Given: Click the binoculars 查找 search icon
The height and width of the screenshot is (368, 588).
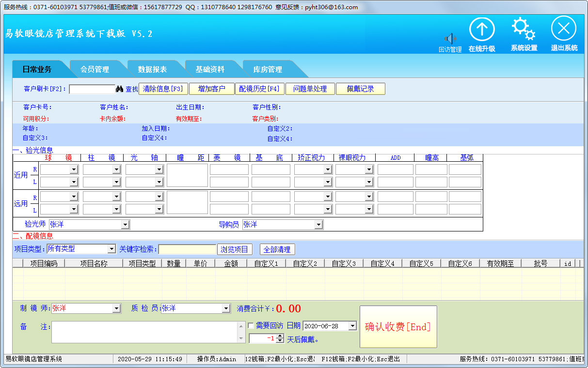Looking at the screenshot, I should [x=120, y=89].
